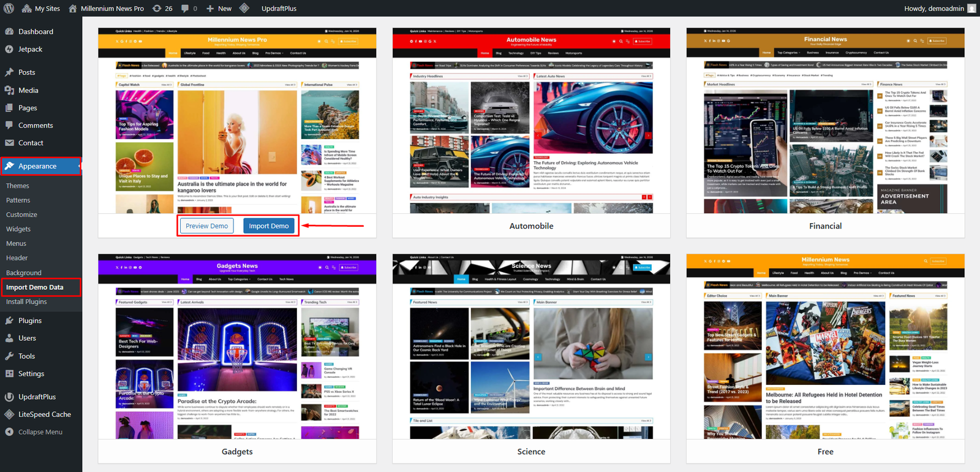Screen dimensions: 980x472
Task: Click the Dashboard icon in the sidebar
Action: coord(9,32)
